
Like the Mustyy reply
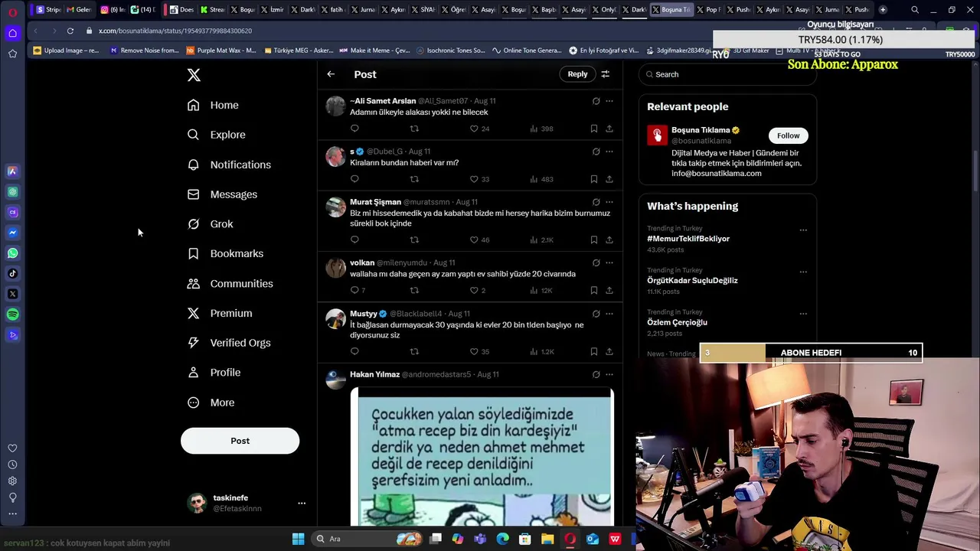pos(474,351)
